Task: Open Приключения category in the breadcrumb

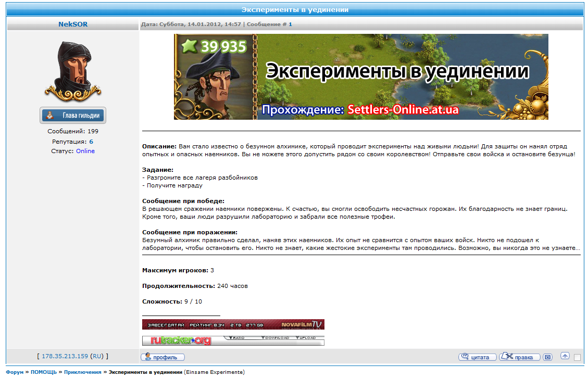Action: [x=82, y=372]
